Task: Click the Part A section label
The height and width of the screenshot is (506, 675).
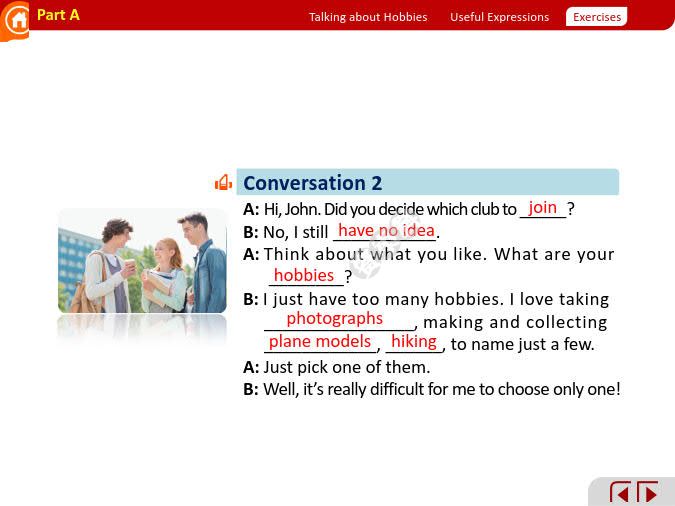Action: pos(58,15)
